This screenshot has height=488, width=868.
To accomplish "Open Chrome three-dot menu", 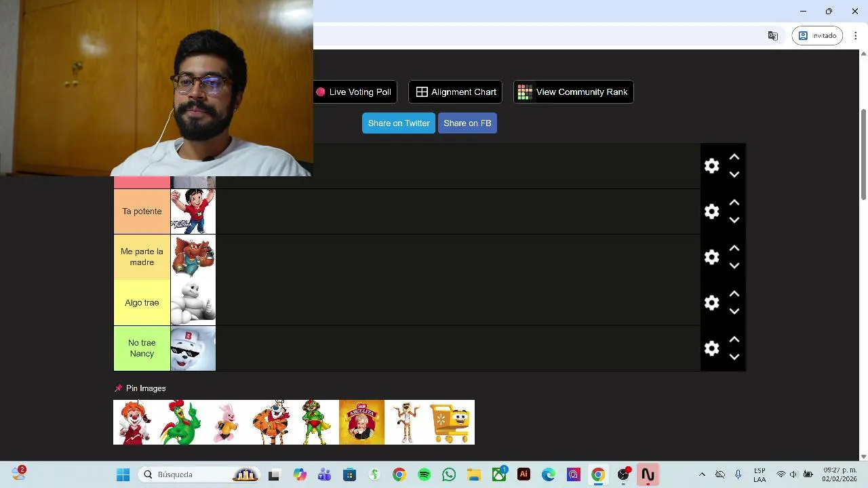I will 855,36.
